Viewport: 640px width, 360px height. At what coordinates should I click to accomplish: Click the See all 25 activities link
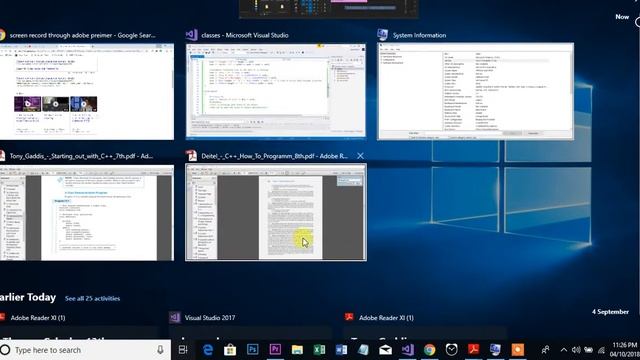(93, 298)
